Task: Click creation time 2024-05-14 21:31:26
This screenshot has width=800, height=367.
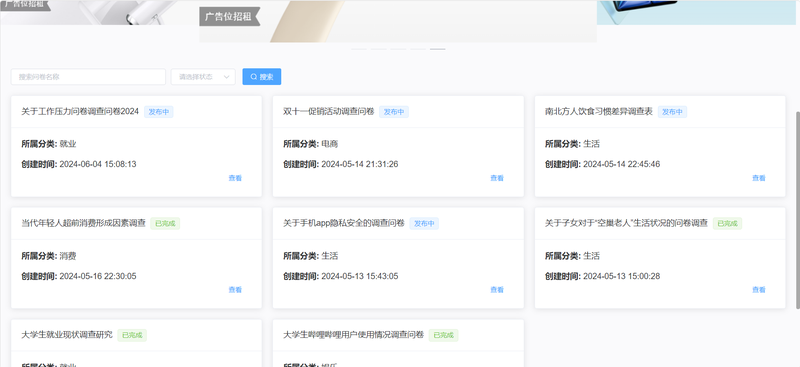Action: pyautogui.click(x=360, y=164)
